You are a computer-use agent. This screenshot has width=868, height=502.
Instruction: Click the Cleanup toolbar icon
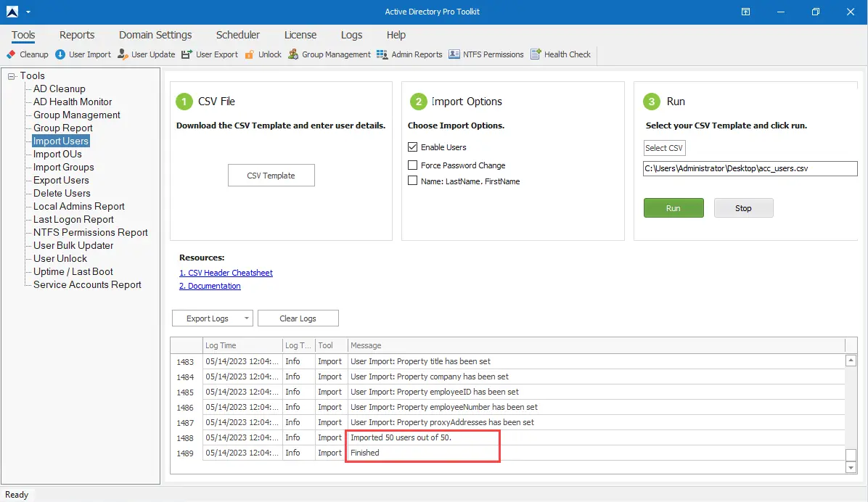11,54
